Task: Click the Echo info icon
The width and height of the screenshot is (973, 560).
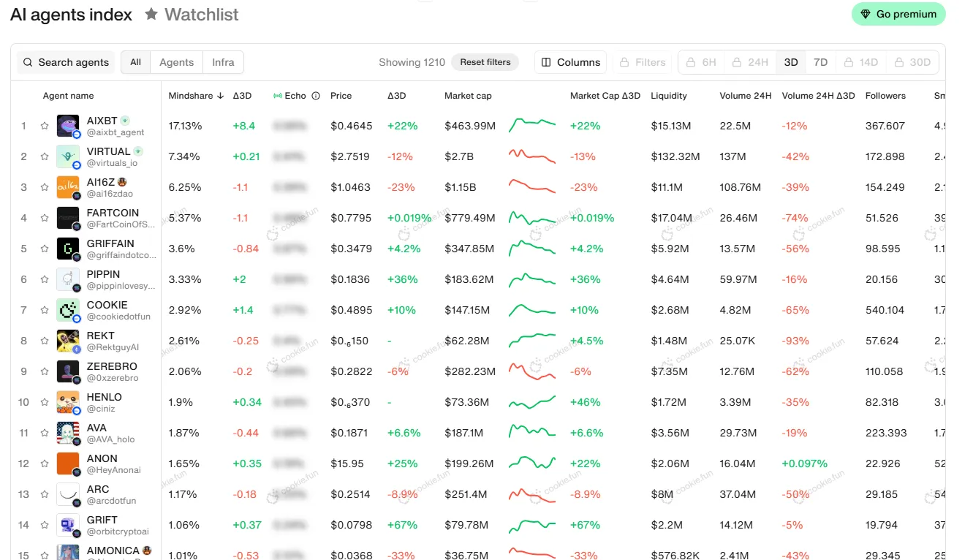Action: pos(316,96)
